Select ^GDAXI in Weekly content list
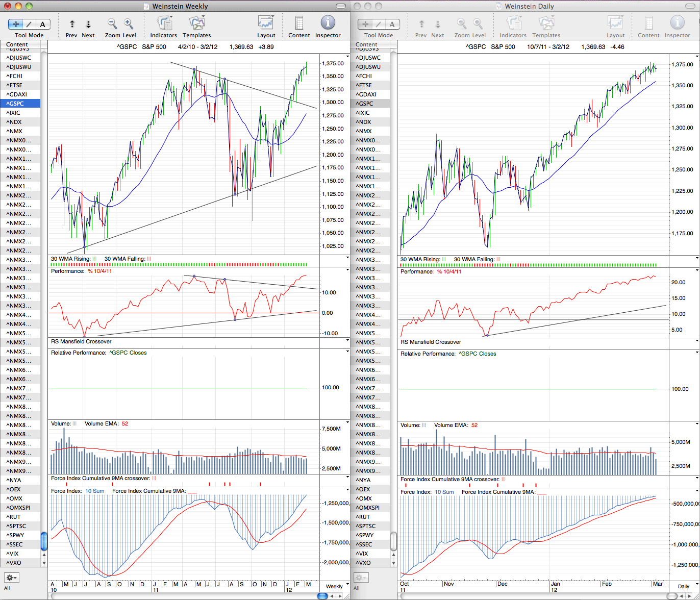700x600 pixels. click(20, 94)
